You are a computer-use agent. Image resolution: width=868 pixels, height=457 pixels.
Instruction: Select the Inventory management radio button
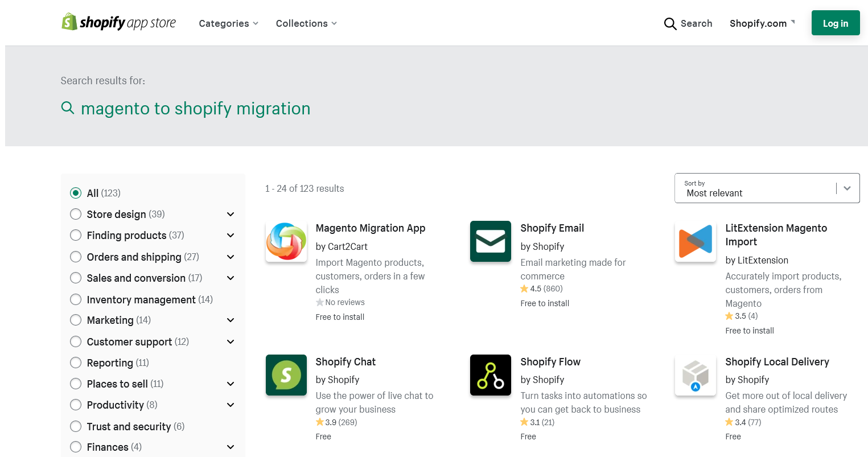76,299
